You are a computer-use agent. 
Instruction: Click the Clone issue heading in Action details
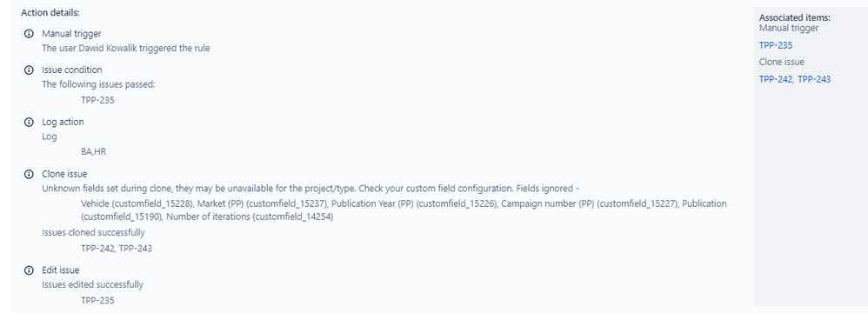point(64,174)
